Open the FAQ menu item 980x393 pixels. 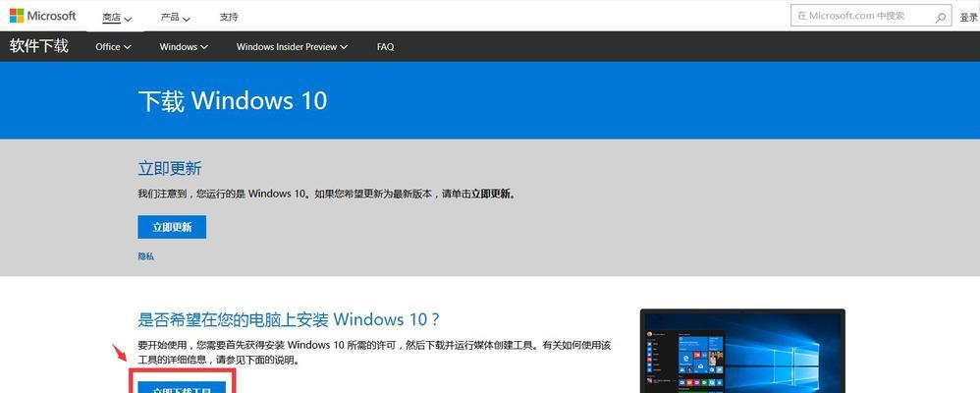point(385,47)
